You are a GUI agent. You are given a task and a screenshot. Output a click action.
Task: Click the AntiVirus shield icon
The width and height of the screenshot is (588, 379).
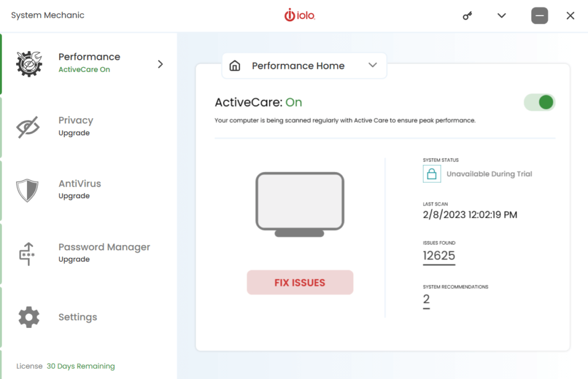pyautogui.click(x=28, y=191)
